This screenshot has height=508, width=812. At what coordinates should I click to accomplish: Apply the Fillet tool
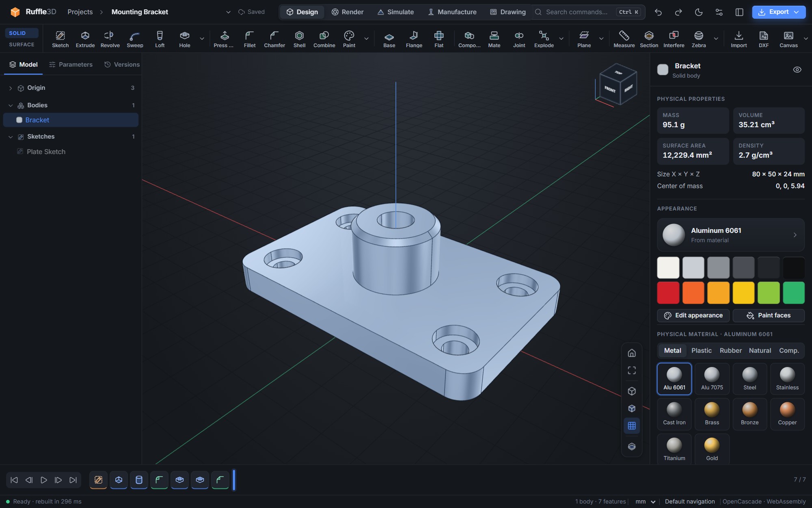point(250,39)
